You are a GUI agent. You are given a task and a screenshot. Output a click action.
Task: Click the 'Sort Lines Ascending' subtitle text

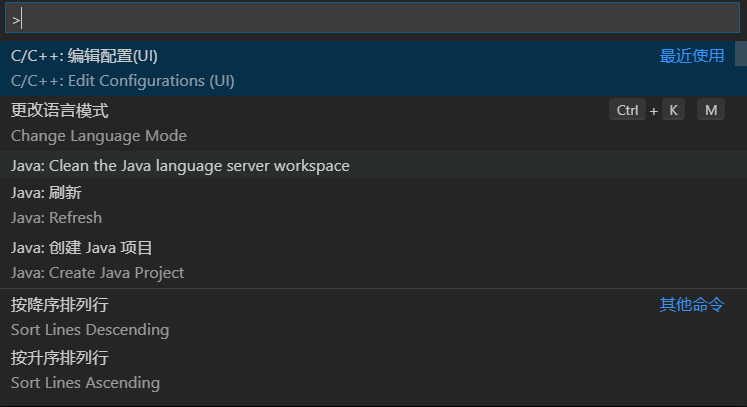[x=85, y=382]
